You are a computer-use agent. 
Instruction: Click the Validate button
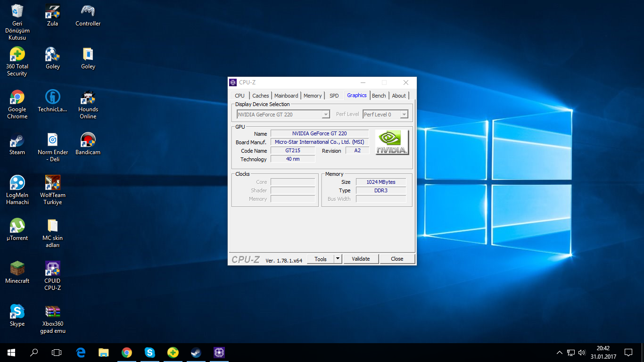click(x=361, y=259)
